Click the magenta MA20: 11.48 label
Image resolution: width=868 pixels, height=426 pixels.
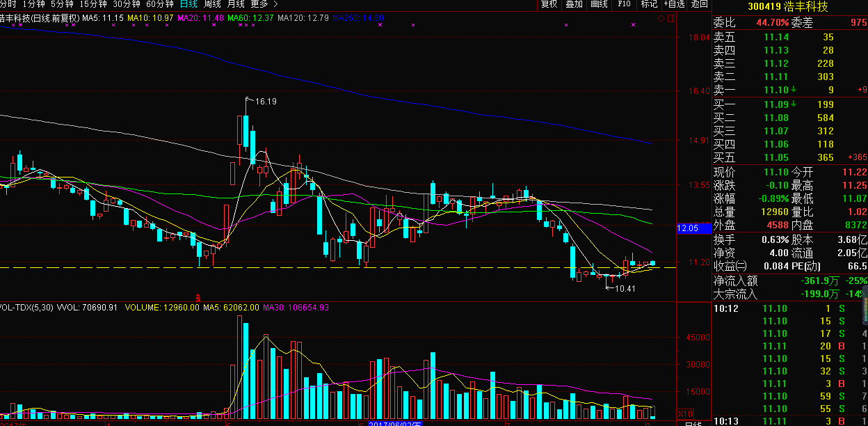point(200,17)
